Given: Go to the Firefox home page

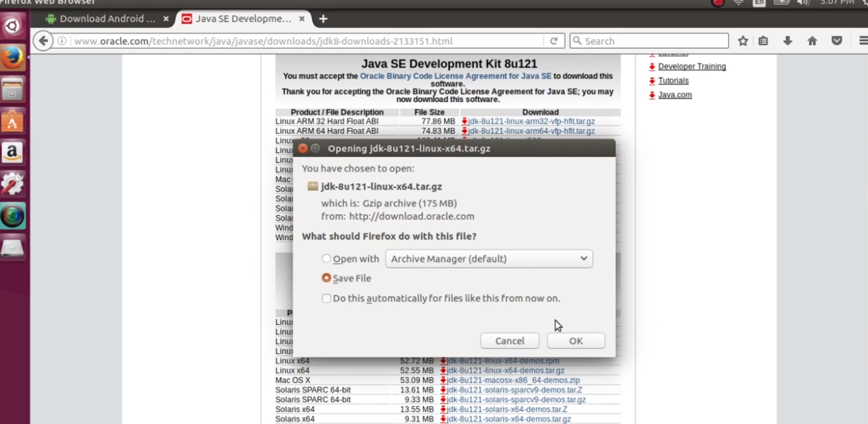Looking at the screenshot, I should click(812, 41).
